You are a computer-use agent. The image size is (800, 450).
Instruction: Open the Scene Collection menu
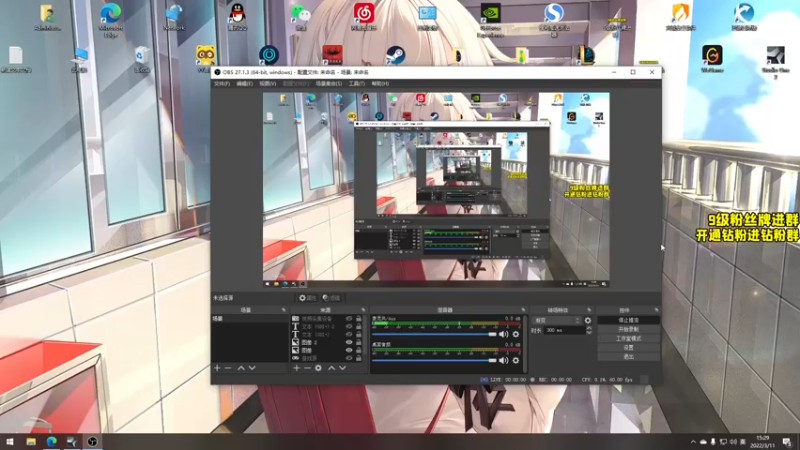coord(329,83)
